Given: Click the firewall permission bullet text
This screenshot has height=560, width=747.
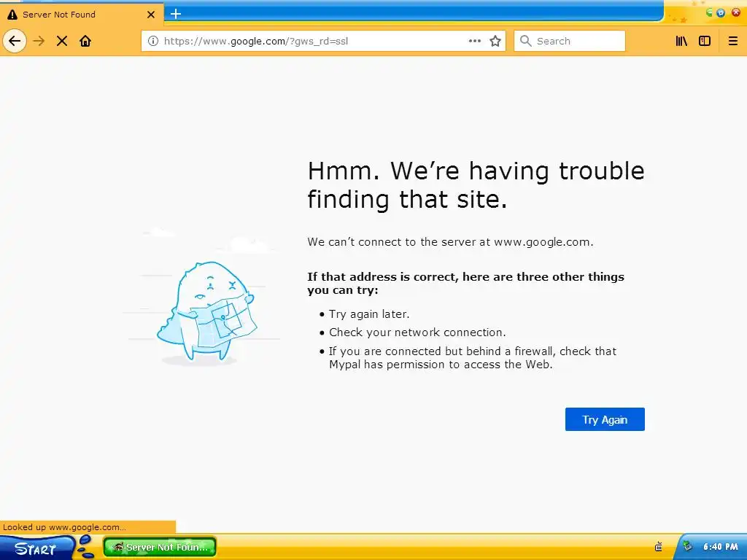Looking at the screenshot, I should coord(473,357).
